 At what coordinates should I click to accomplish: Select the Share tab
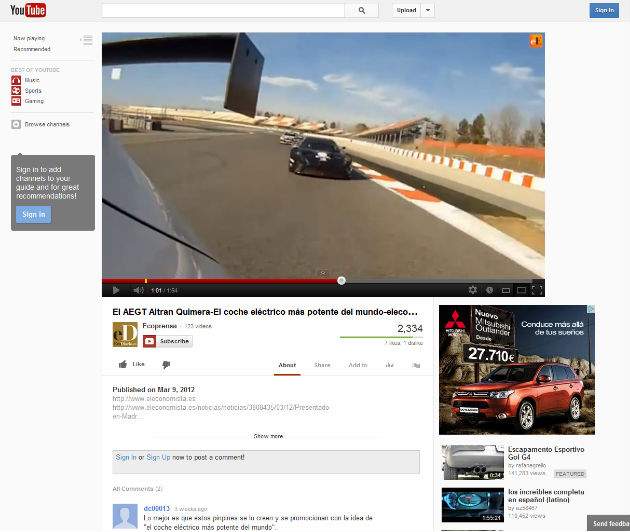click(322, 365)
